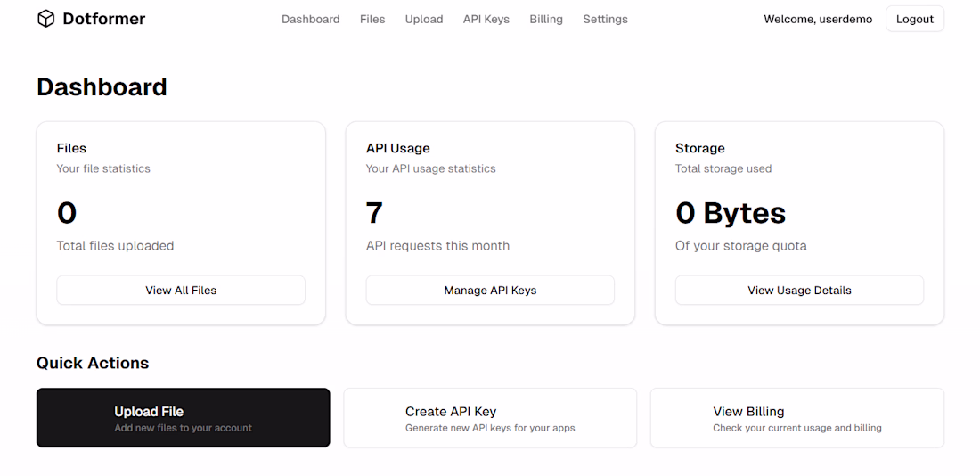Click the Manage API Keys button
The height and width of the screenshot is (476, 980).
[490, 290]
